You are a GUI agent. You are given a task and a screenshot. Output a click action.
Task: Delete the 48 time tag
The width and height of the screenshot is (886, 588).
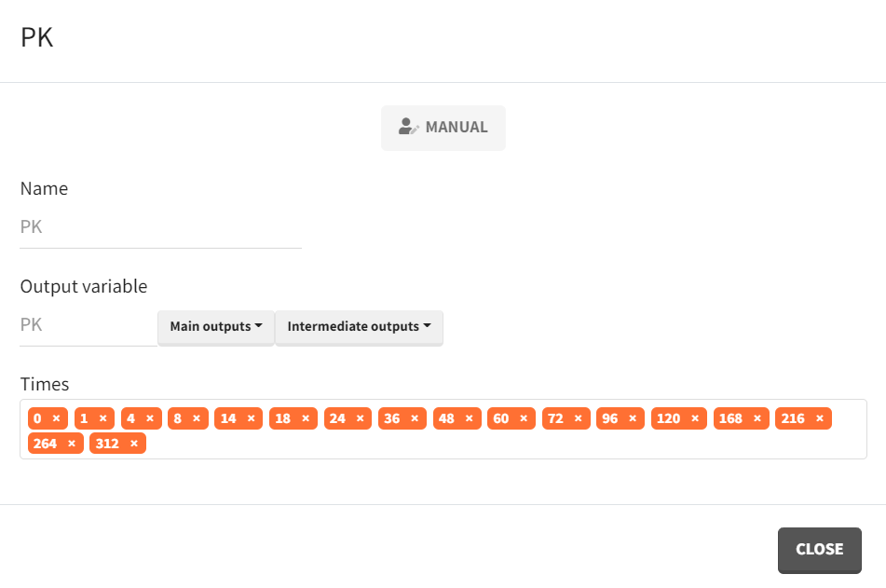(x=469, y=418)
